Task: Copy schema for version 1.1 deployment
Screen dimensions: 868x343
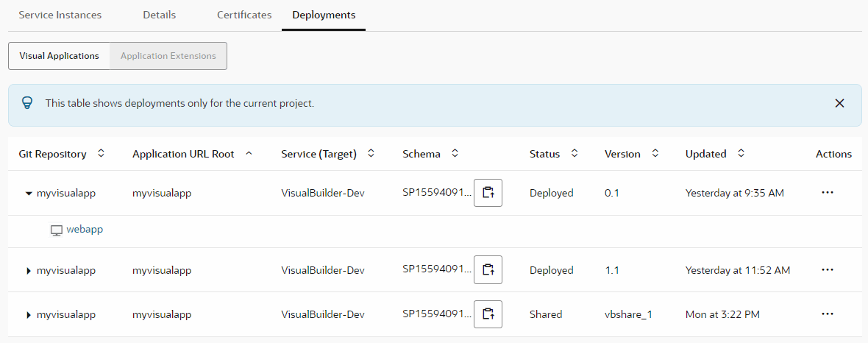Action: (488, 270)
